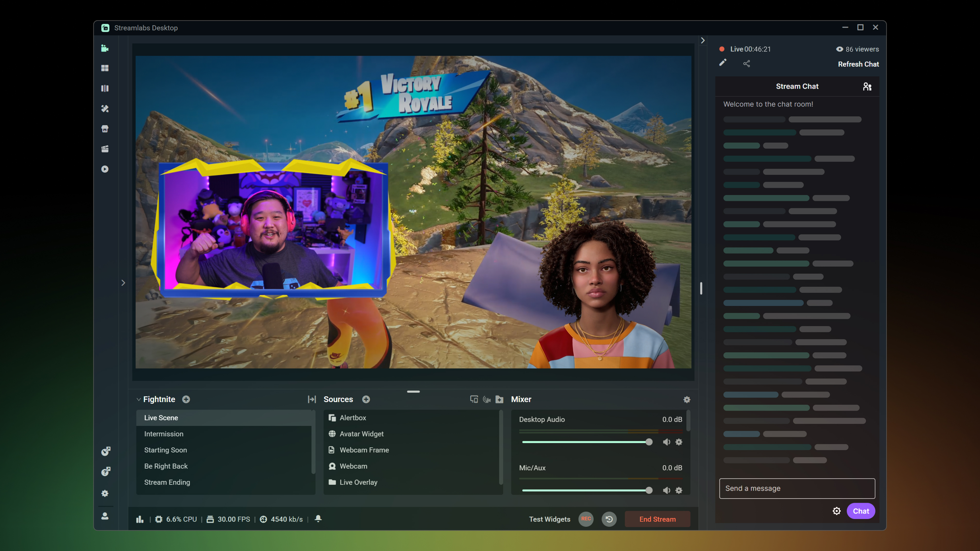Click the Add Source plus icon
This screenshot has width=980, height=551.
[366, 399]
